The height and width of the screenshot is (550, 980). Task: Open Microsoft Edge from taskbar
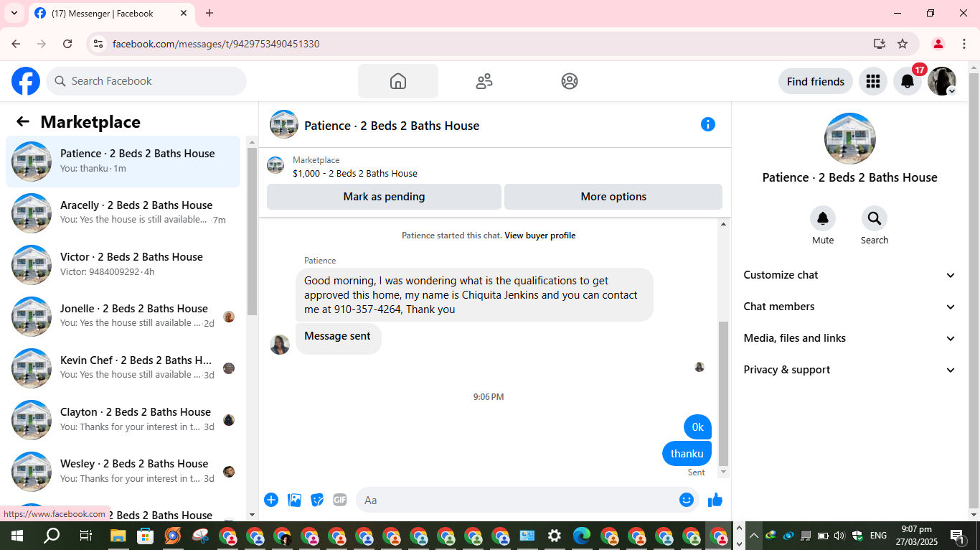[582, 536]
